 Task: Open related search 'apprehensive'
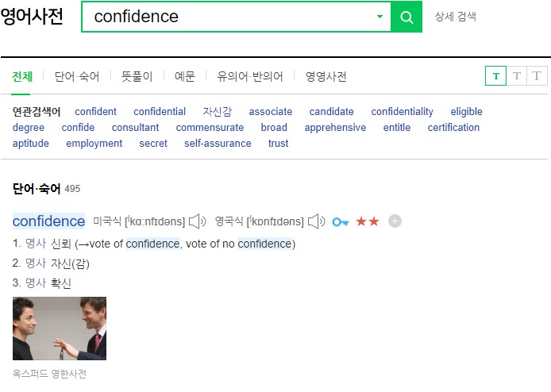tap(335, 128)
